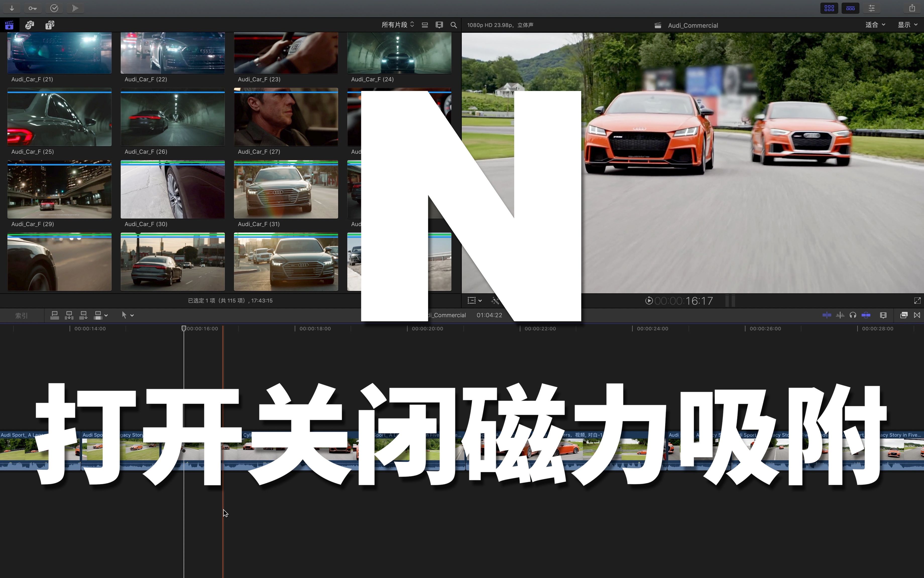
Task: Toggle audio skimming in timeline
Action: (x=840, y=315)
